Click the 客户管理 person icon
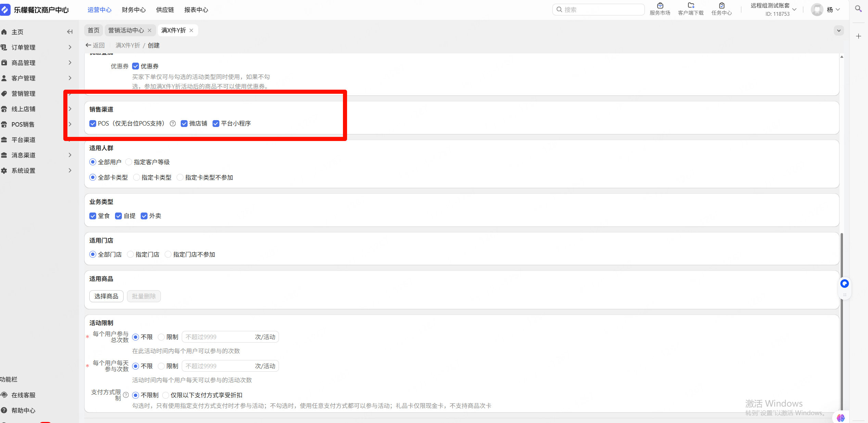The width and height of the screenshot is (868, 423). (4, 78)
